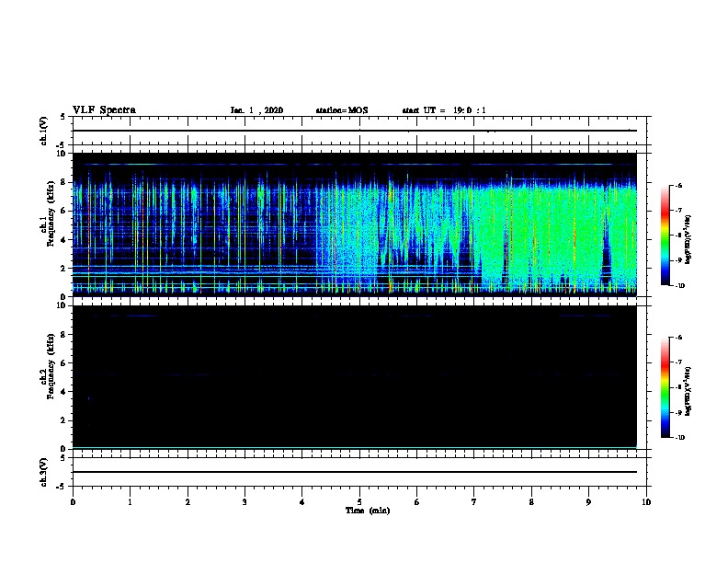Click the "VLF Spectra" plot title
The image size is (728, 563).
point(104,110)
